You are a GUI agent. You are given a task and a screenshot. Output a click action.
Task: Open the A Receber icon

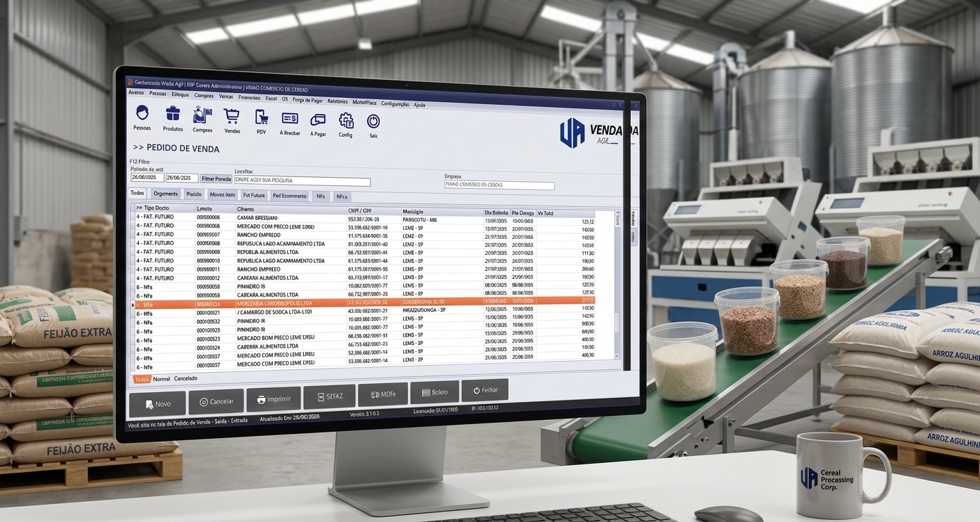290,122
